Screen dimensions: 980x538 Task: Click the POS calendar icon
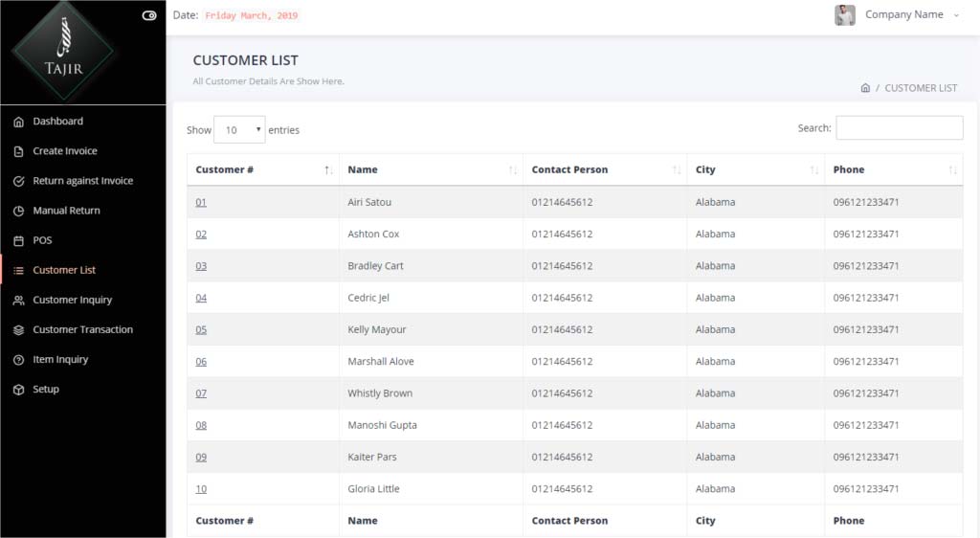coord(19,240)
